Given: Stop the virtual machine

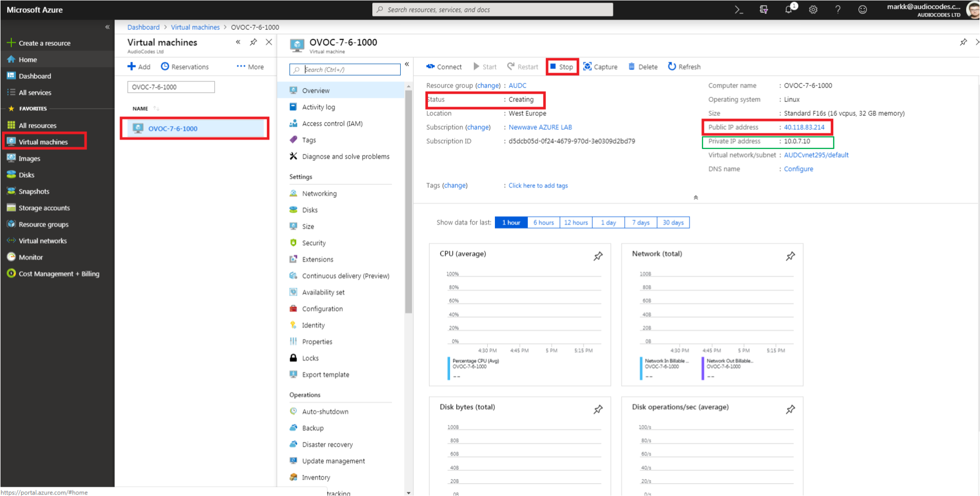Looking at the screenshot, I should [562, 67].
